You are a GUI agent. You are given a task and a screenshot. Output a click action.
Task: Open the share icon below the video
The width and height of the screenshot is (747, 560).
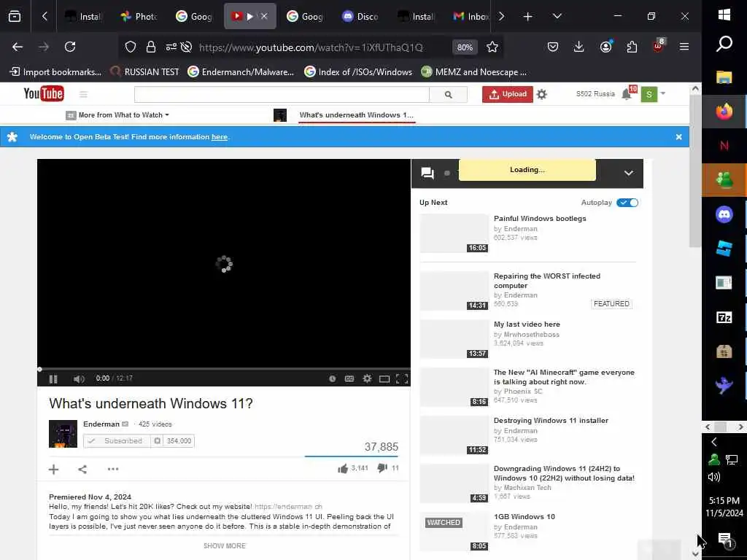tap(82, 469)
